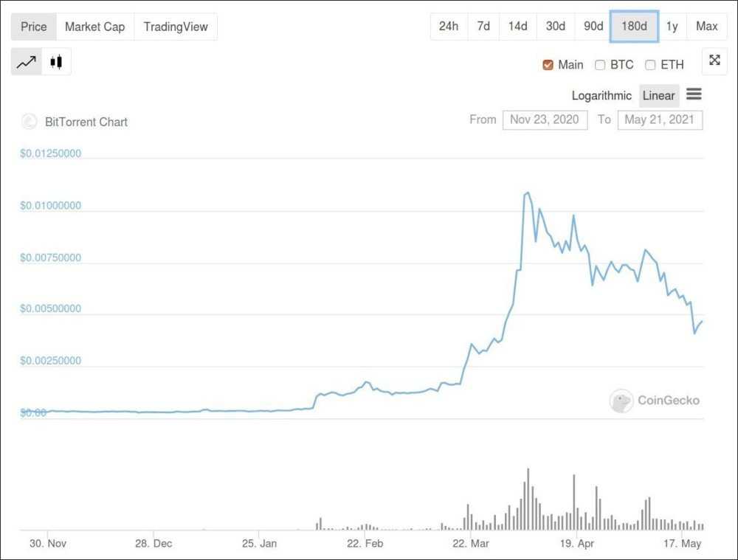Enable the BTC comparison checkbox

coord(600,65)
